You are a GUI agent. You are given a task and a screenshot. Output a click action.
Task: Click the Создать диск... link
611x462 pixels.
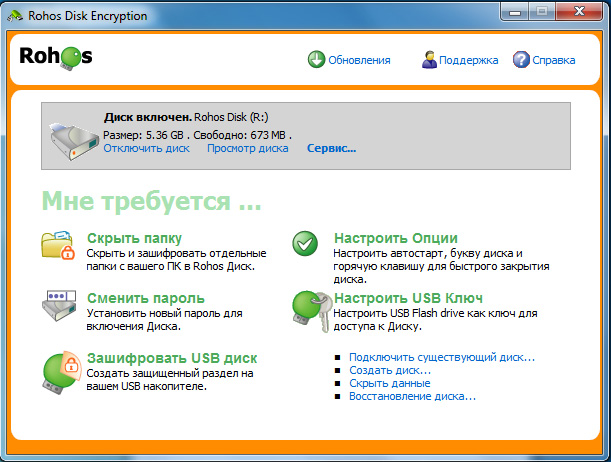click(x=390, y=370)
